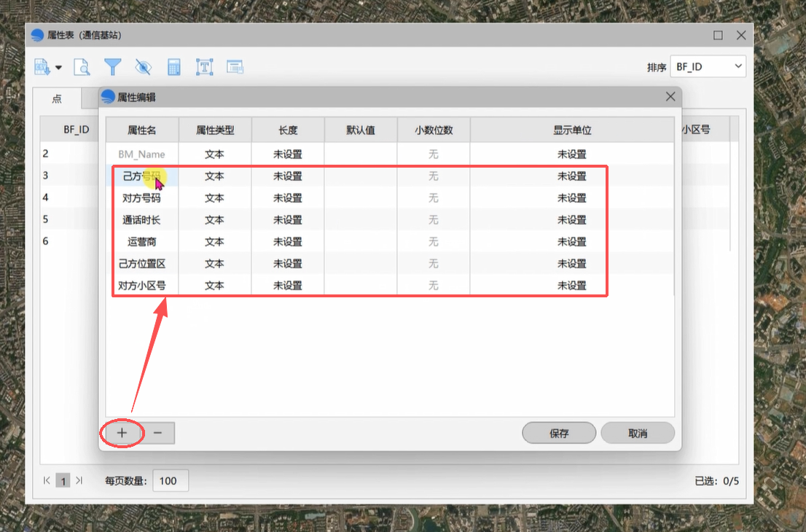Click the default value cell for 通话时长
This screenshot has height=532, width=806.
361,220
